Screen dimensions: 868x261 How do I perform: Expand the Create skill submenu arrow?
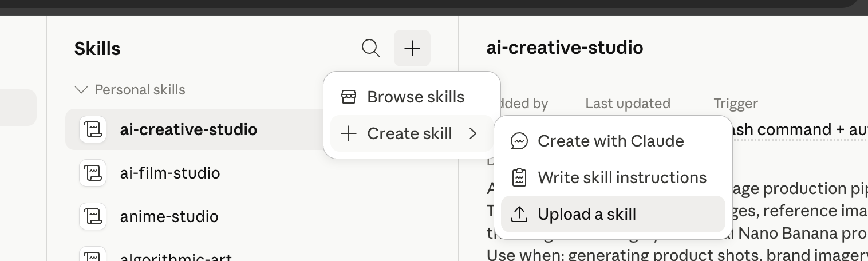click(473, 133)
